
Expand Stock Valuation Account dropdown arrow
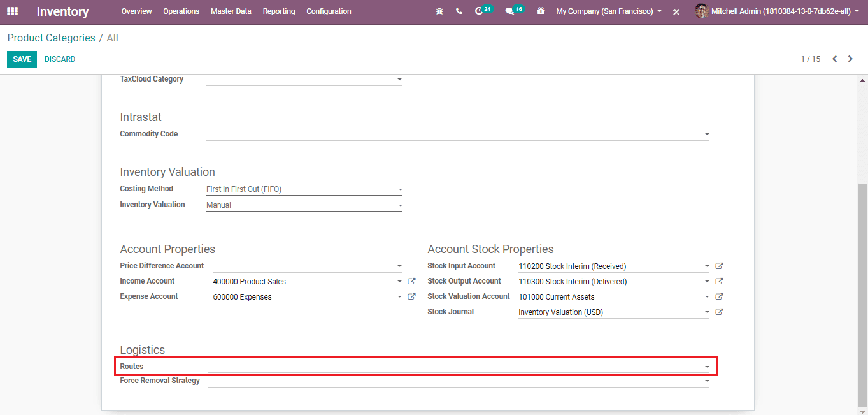pos(707,297)
